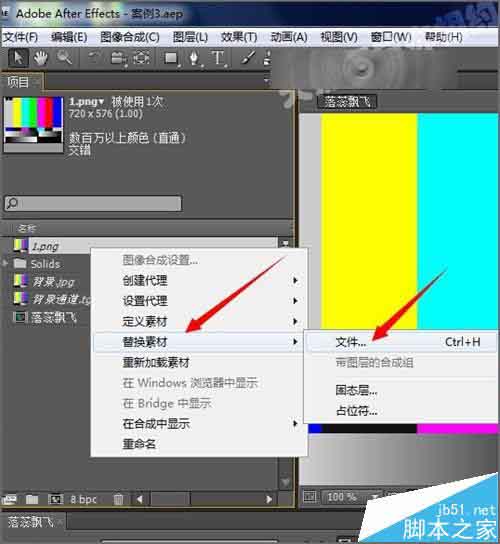Select the Brush tool
500x544 pixels.
tap(248, 58)
